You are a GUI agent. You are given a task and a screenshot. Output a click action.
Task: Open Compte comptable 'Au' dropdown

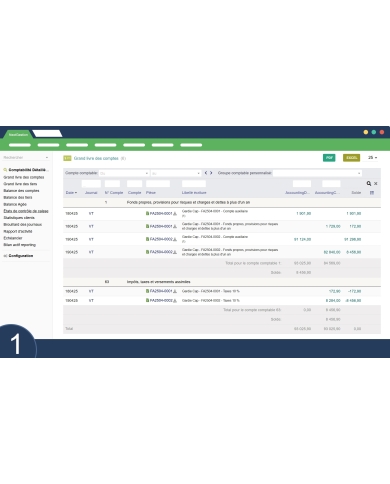click(176, 173)
